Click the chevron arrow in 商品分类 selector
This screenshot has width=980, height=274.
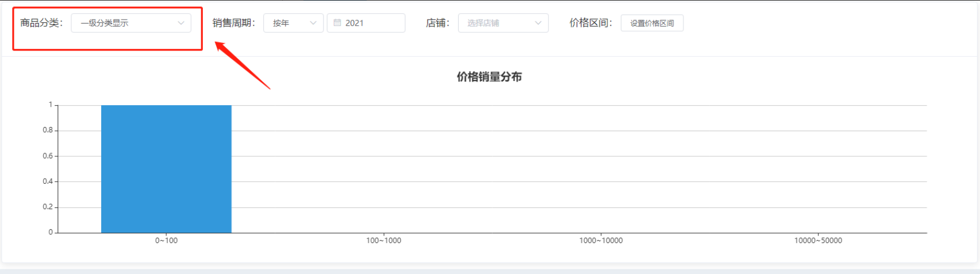[x=181, y=23]
